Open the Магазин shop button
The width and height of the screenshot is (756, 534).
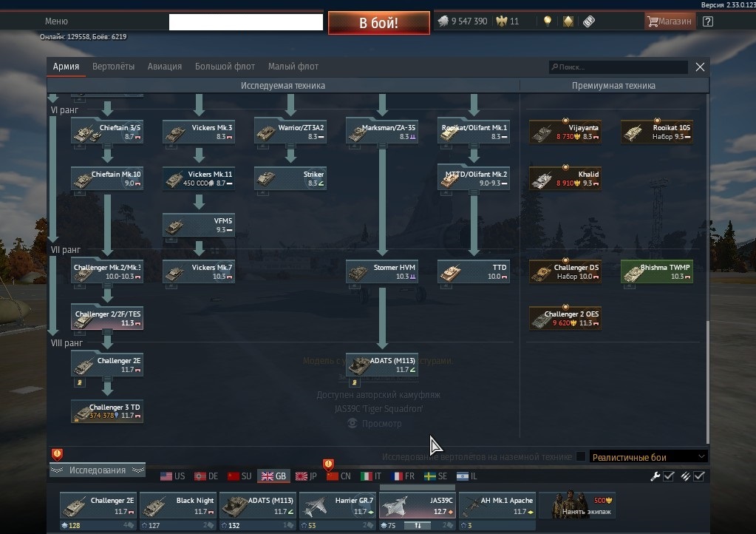tap(670, 21)
